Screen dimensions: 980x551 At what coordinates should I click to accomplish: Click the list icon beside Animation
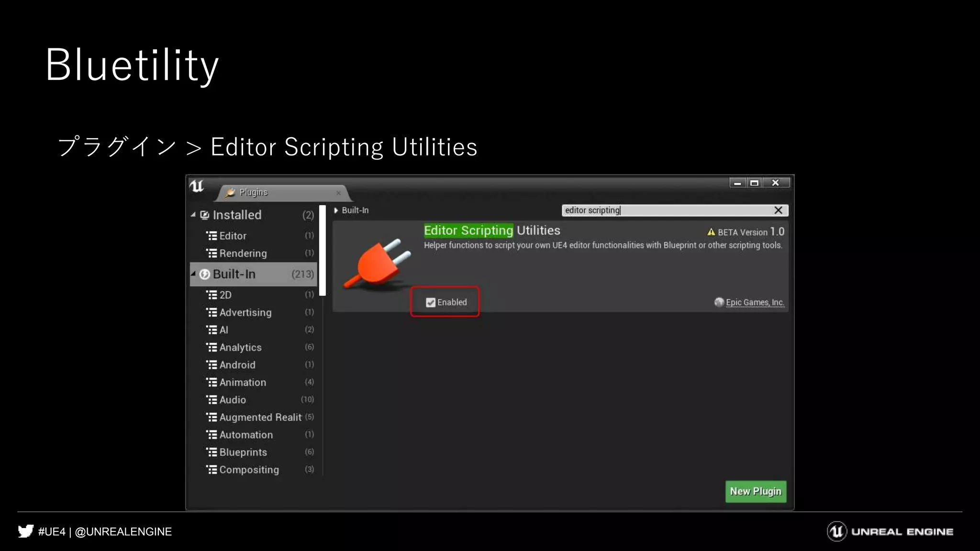tap(212, 382)
